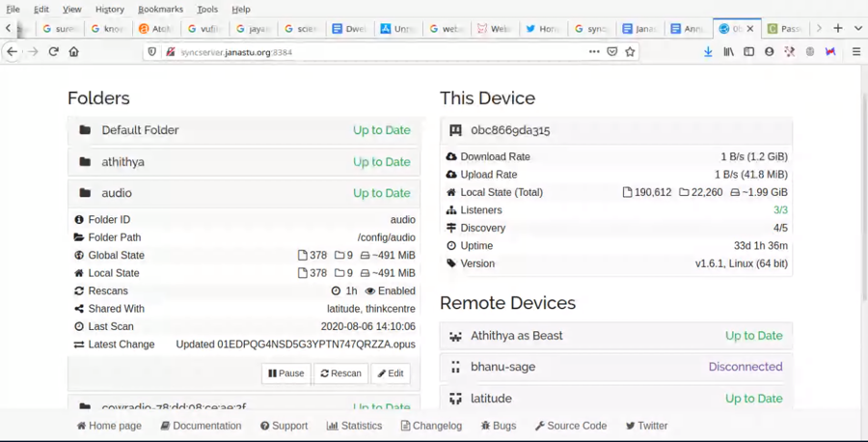Screen dimensions: 868x442
Task: Click the Rescan button
Action: click(x=340, y=373)
